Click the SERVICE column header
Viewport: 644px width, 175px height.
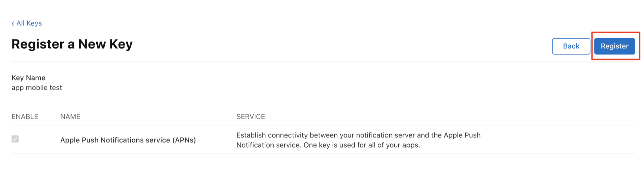(251, 117)
